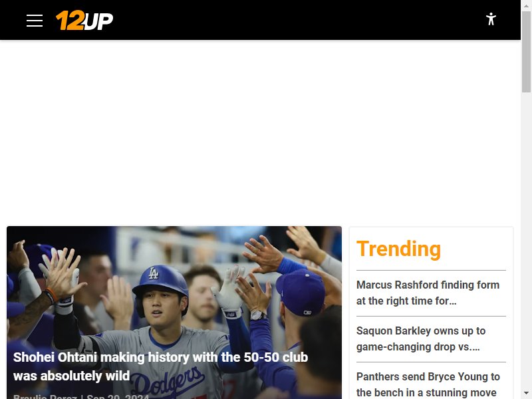Open the Saquon Barkley game-changing drop article
This screenshot has width=532, height=399.
(421, 338)
